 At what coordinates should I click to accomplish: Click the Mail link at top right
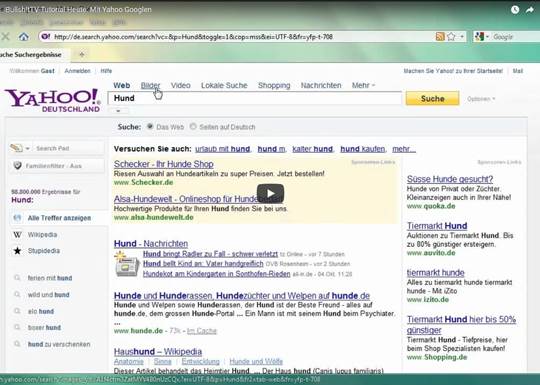pos(518,71)
